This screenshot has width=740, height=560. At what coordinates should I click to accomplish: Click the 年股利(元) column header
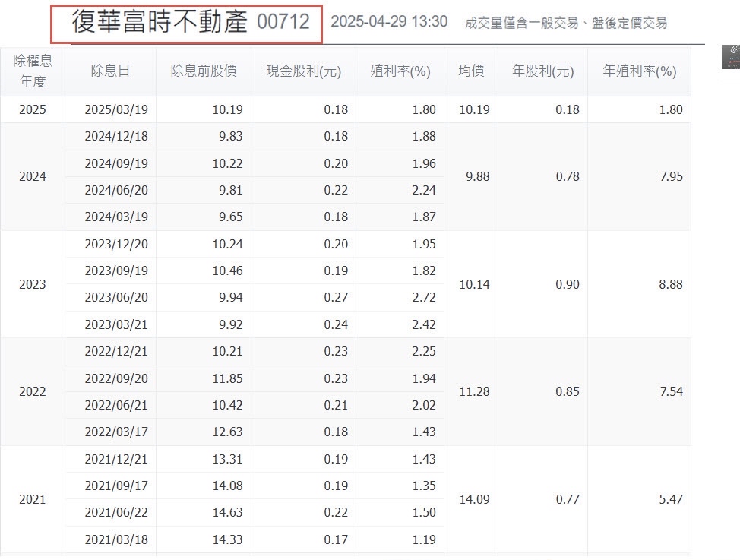tap(542, 71)
